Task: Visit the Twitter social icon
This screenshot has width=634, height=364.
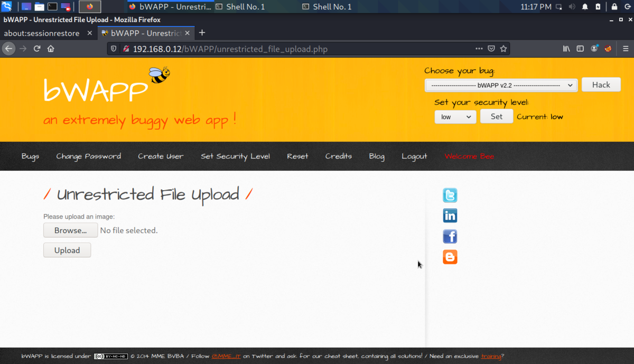Action: click(450, 195)
